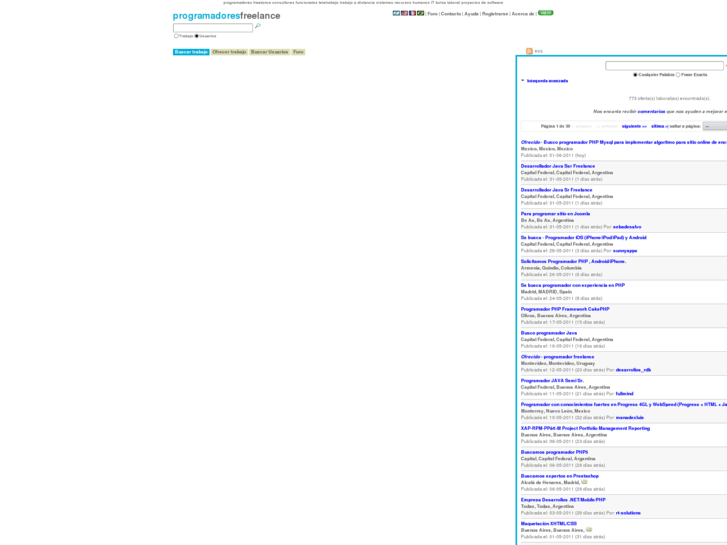
Task: Expand the búsqueda avanzada section
Action: click(x=547, y=81)
